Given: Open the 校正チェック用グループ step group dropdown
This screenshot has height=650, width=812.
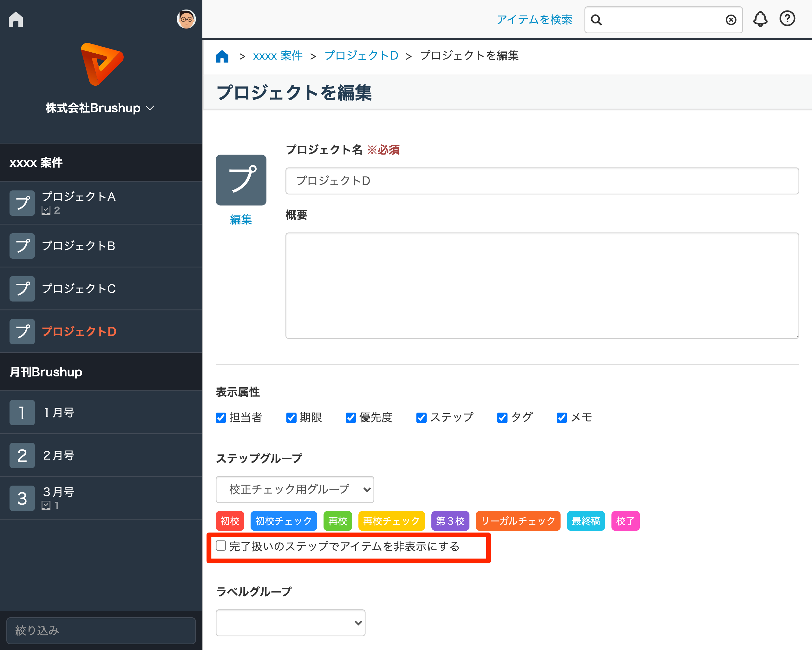Looking at the screenshot, I should pos(295,489).
